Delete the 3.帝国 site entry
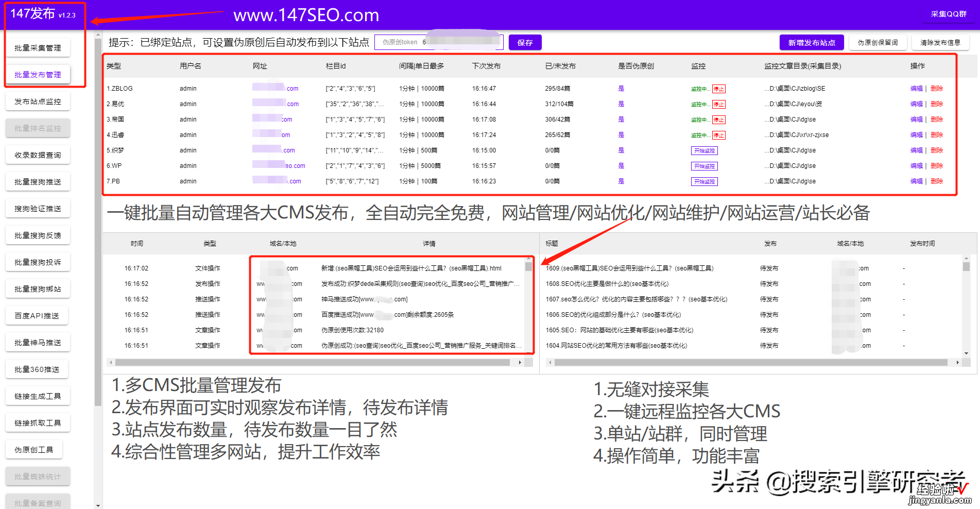 937,120
